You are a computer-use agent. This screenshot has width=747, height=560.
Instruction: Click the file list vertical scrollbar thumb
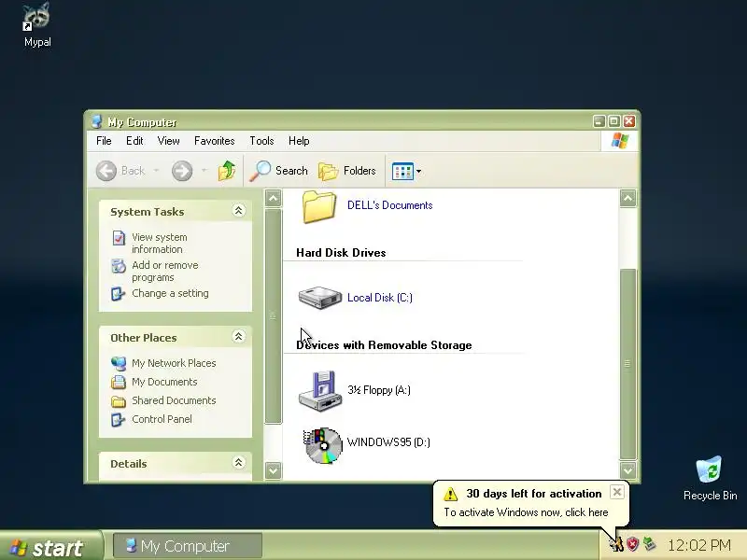[x=627, y=364]
